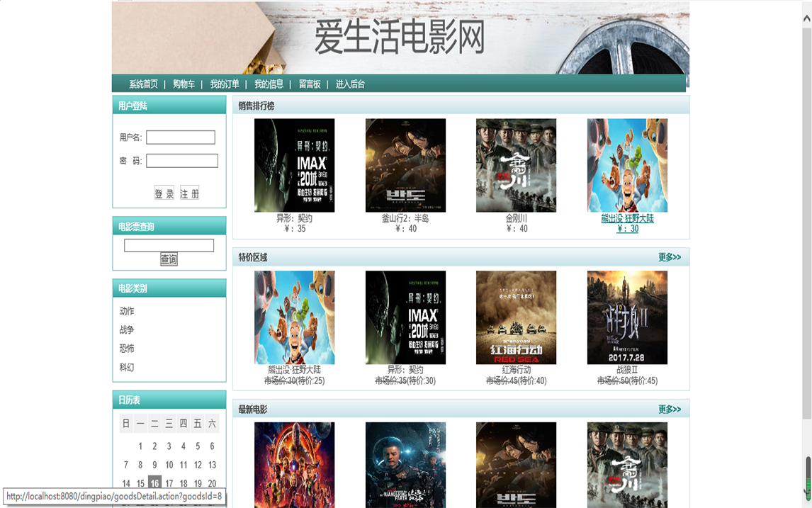
Task: Open 留言板 from the navigation bar
Action: pos(310,84)
